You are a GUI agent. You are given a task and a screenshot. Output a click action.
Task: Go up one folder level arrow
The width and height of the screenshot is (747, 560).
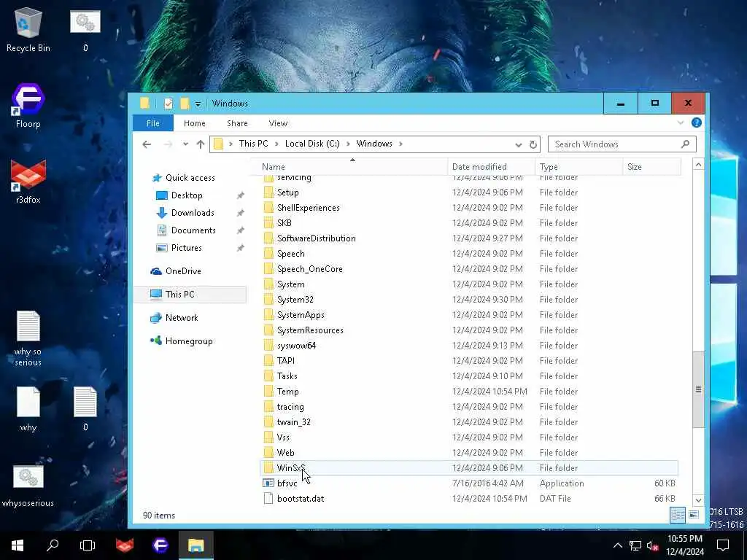[201, 144]
